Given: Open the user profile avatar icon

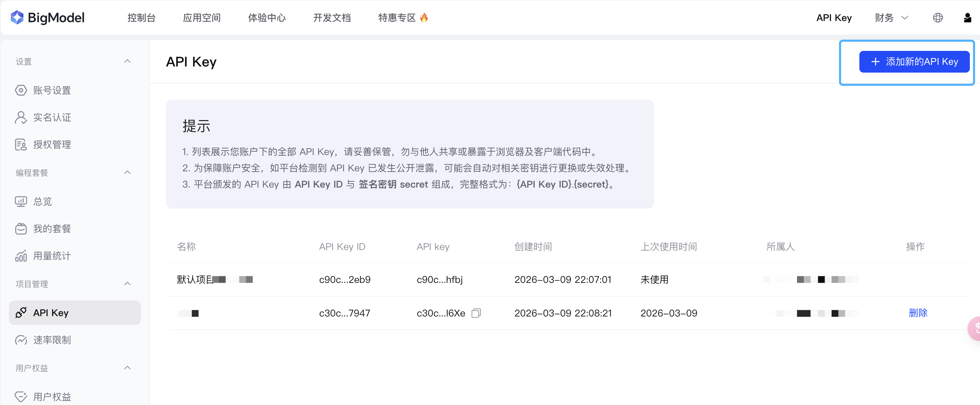Looking at the screenshot, I should pyautogui.click(x=967, y=18).
